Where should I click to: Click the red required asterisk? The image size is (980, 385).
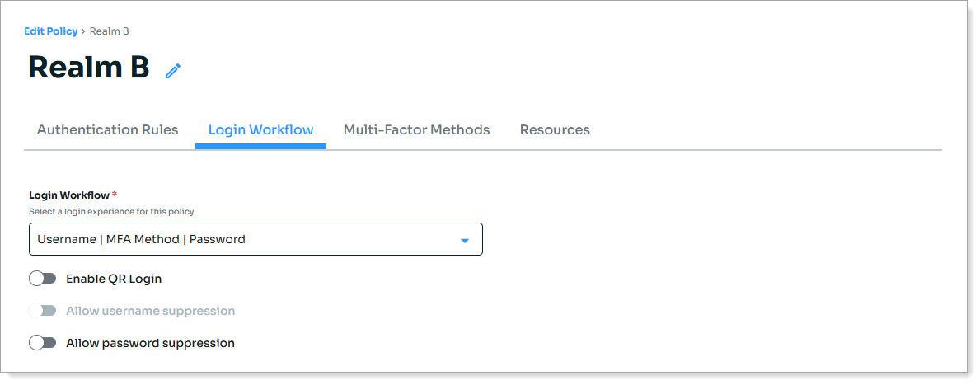click(115, 195)
